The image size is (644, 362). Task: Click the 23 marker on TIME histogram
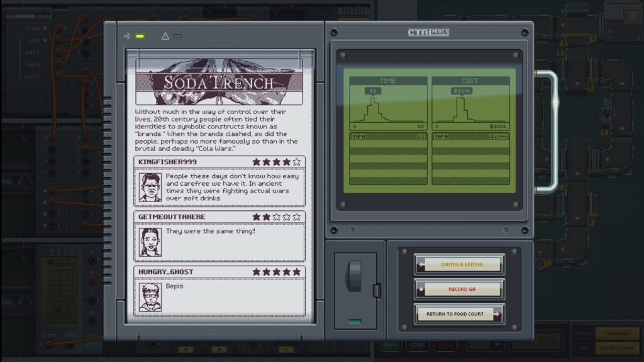point(373,91)
